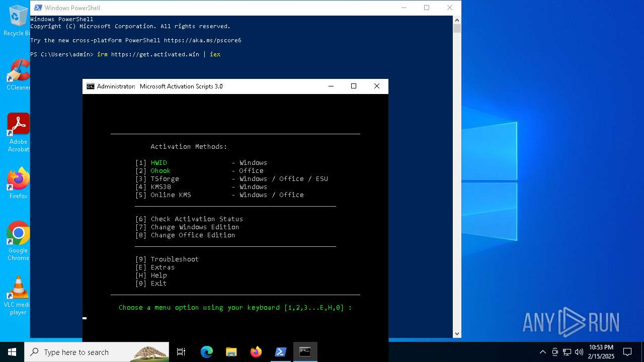Click Activation Scripts window title bar icon
Screen dimensions: 644x362
point(90,86)
